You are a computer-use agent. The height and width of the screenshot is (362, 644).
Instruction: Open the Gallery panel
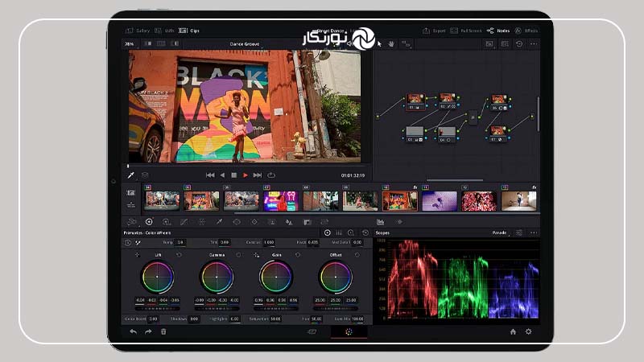point(138,31)
